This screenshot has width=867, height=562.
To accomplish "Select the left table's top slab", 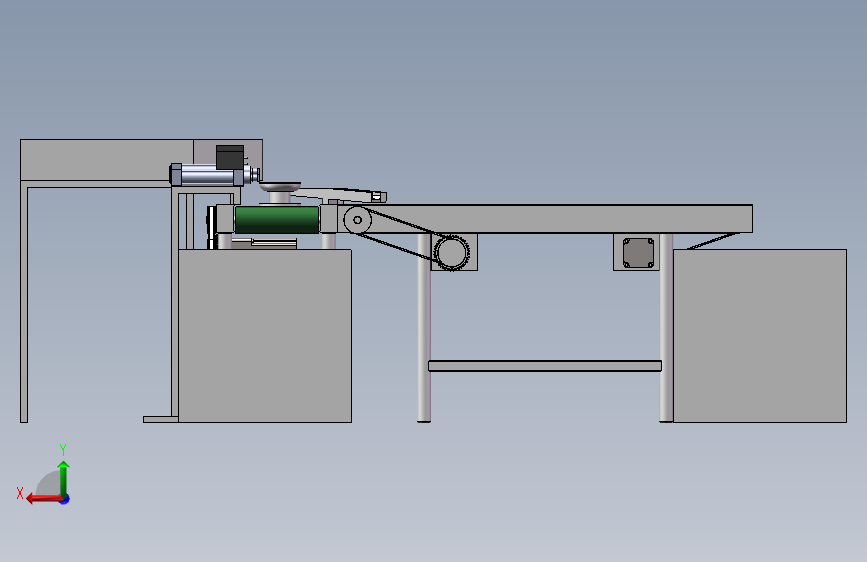I will pyautogui.click(x=107, y=160).
